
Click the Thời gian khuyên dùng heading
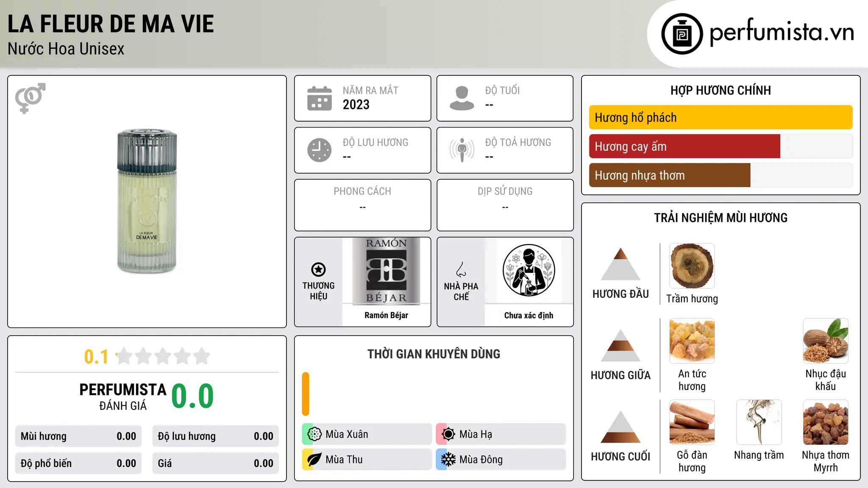[x=434, y=354]
